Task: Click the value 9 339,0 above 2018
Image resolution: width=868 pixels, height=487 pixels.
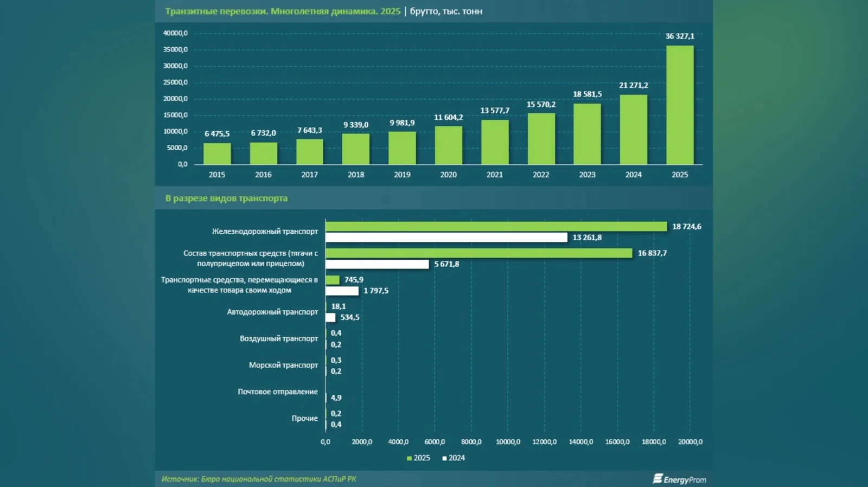Action: click(356, 125)
